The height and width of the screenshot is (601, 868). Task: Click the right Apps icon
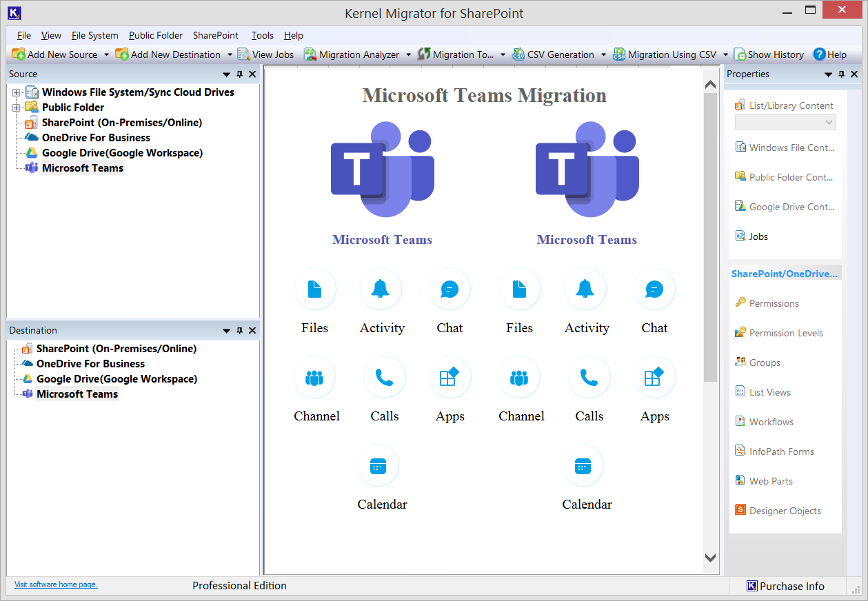(655, 377)
